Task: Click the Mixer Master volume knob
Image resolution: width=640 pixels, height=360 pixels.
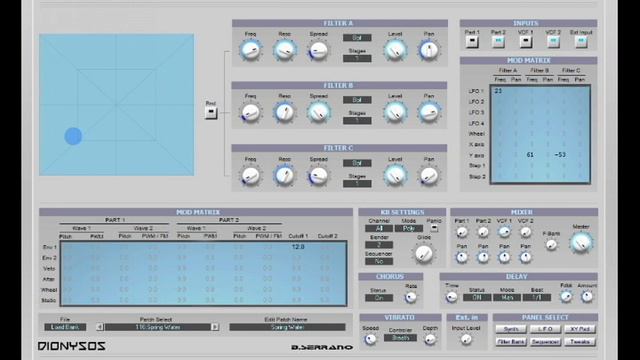Action: (x=581, y=242)
